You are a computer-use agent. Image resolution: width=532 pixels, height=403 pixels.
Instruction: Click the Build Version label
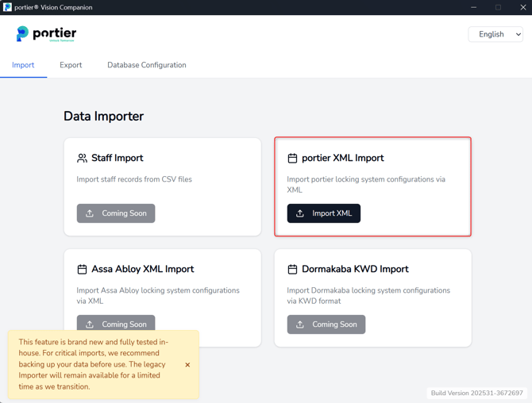[x=476, y=393]
